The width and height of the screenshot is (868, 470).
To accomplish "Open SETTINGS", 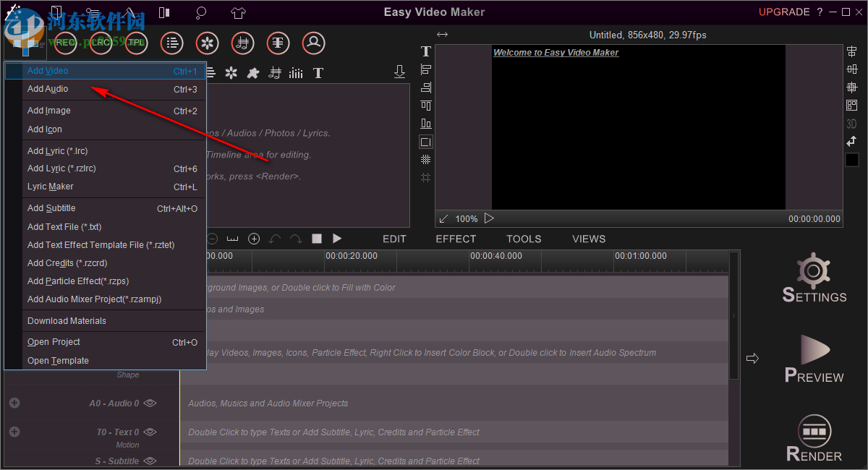I will [813, 278].
